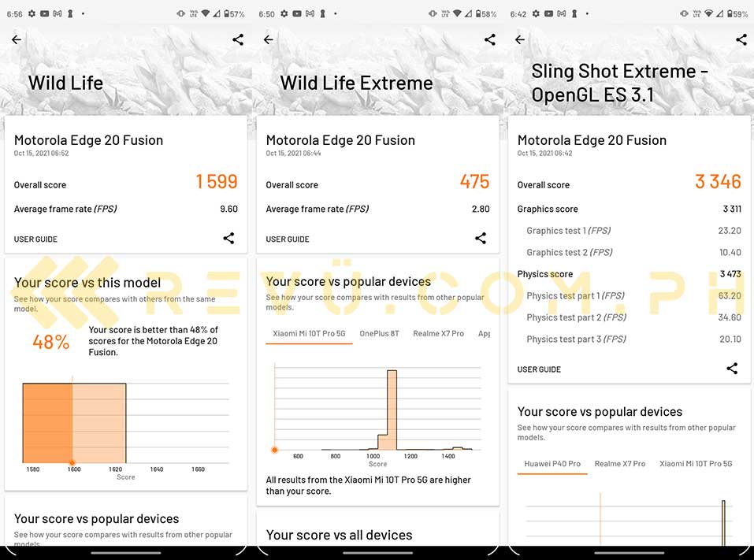
Task: Select the Huawei P40 Pro tab
Action: click(x=552, y=464)
